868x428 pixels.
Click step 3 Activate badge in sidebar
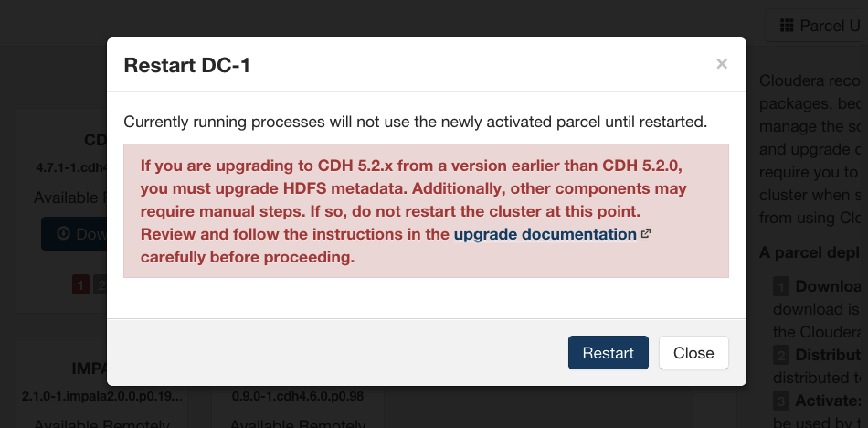pyautogui.click(x=781, y=401)
